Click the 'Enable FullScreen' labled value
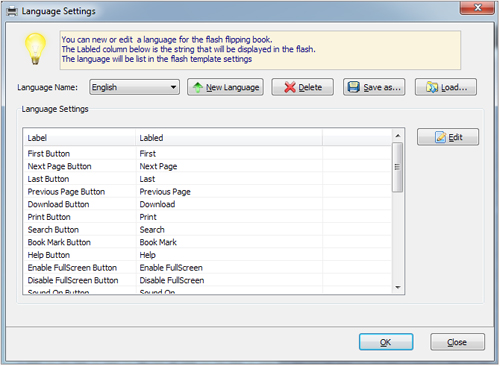This screenshot has height=366, width=500. tap(171, 268)
